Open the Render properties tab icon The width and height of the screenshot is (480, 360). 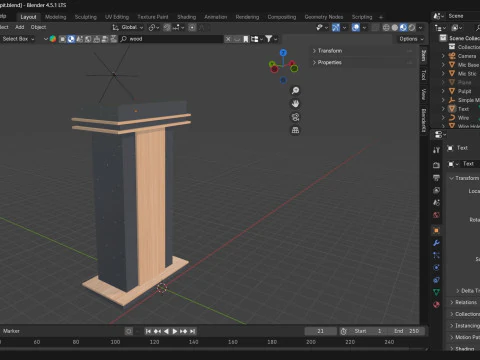(x=436, y=165)
